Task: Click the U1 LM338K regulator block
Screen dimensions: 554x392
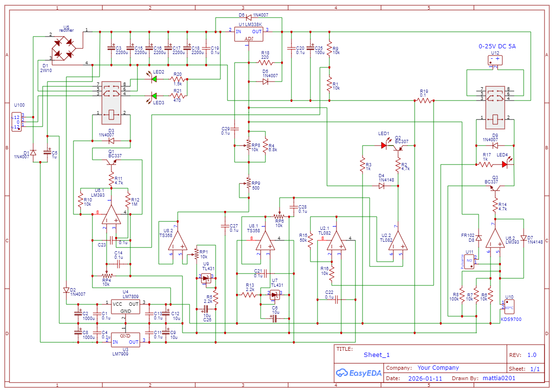Action: (248, 34)
